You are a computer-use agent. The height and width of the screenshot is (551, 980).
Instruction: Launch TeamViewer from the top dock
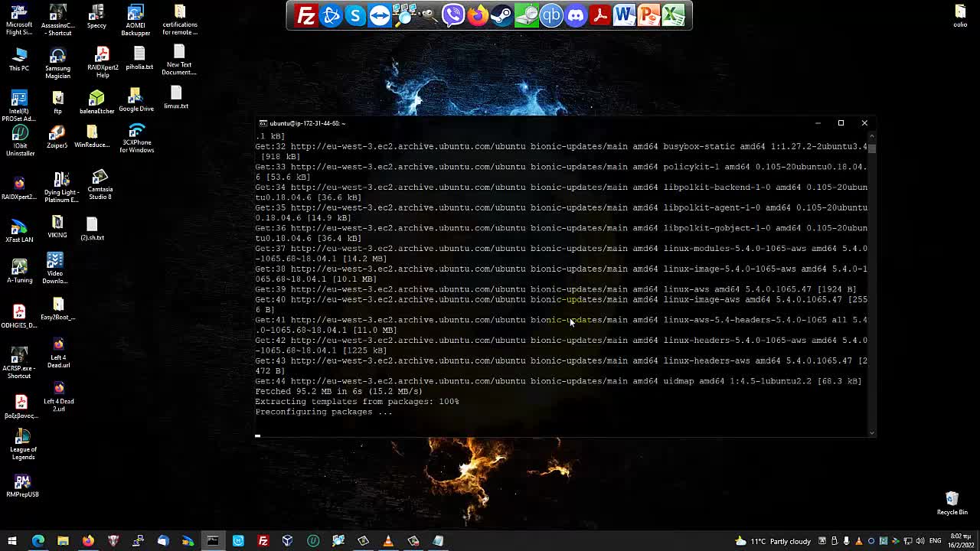coord(380,15)
